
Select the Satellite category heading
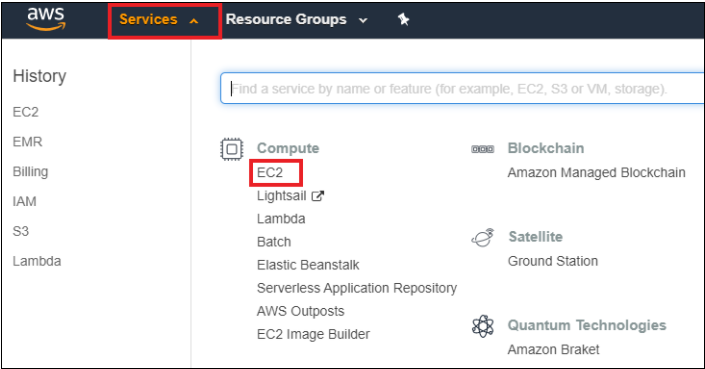(x=535, y=236)
